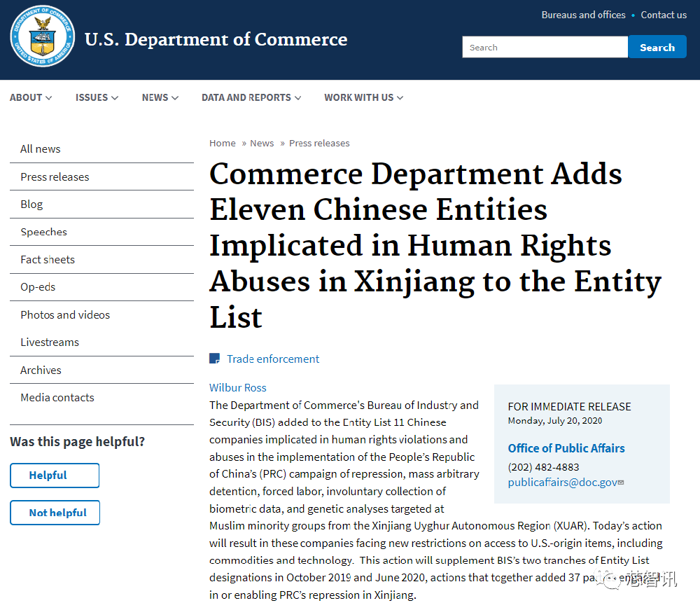Navigate to Home in the breadcrumb
The height and width of the screenshot is (610, 700).
click(222, 143)
